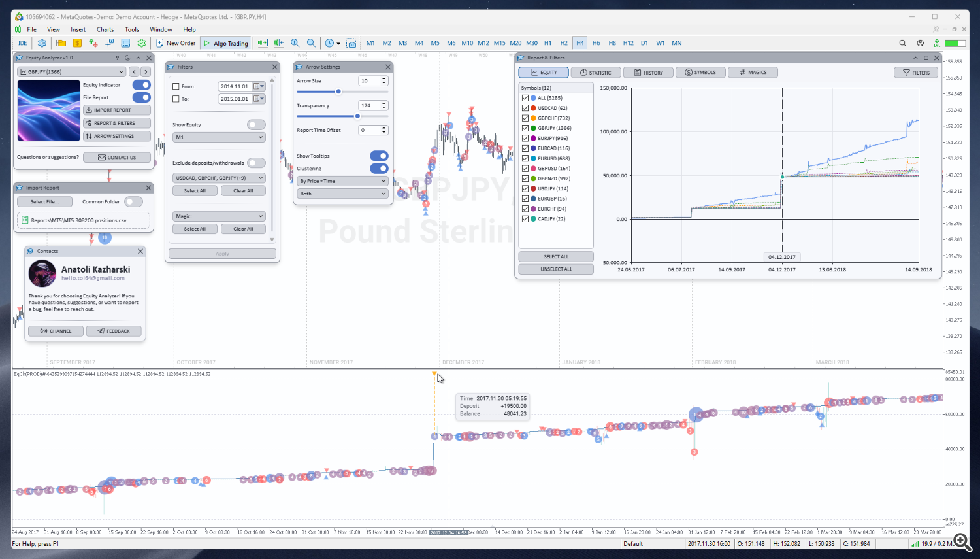The width and height of the screenshot is (980, 559).
Task: Switch to the SYMBOLS tab
Action: click(700, 73)
